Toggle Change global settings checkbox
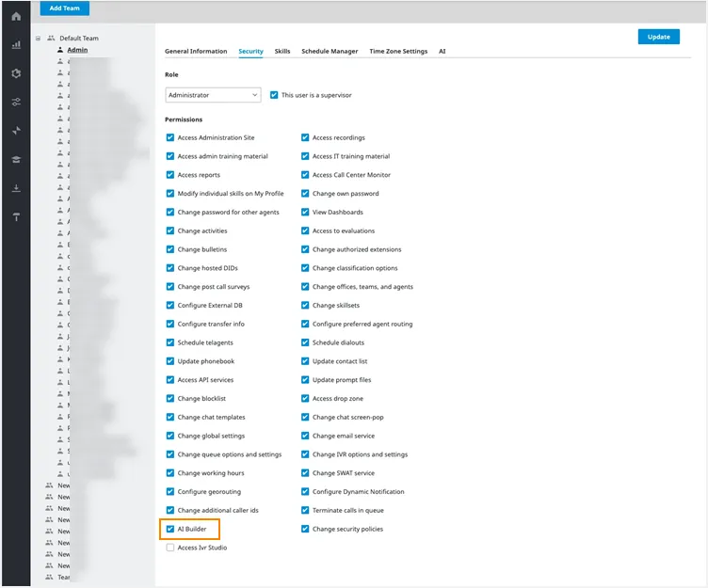Screen dimensions: 708x588 click(170, 436)
